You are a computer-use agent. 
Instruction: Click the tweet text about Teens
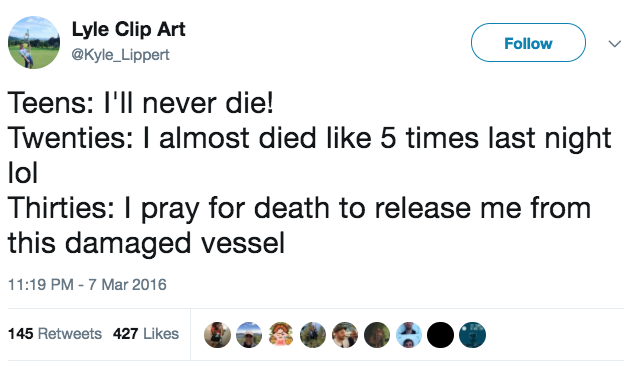click(x=140, y=103)
